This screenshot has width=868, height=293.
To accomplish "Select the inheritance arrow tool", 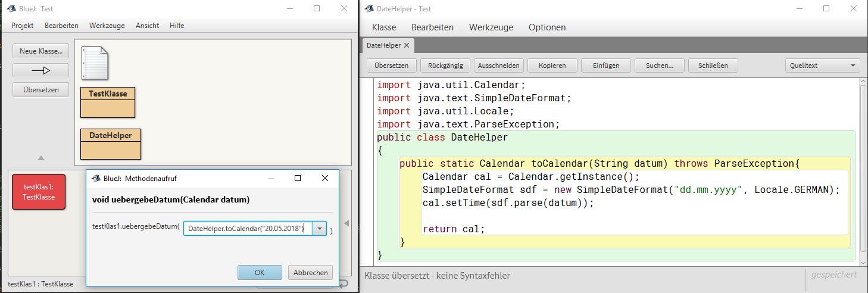I will click(x=40, y=70).
